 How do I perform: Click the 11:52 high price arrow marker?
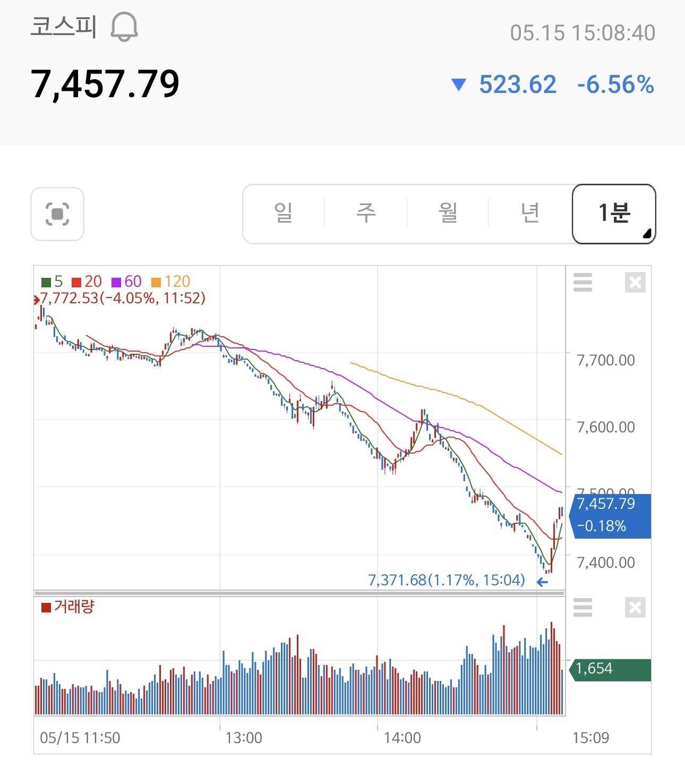point(37,300)
